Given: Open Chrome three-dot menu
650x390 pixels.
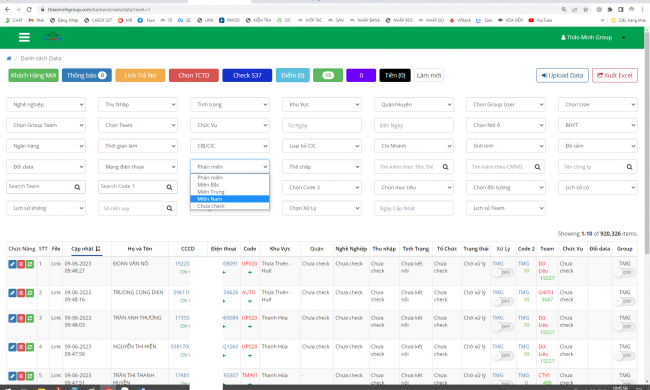Looking at the screenshot, I should coord(642,9).
